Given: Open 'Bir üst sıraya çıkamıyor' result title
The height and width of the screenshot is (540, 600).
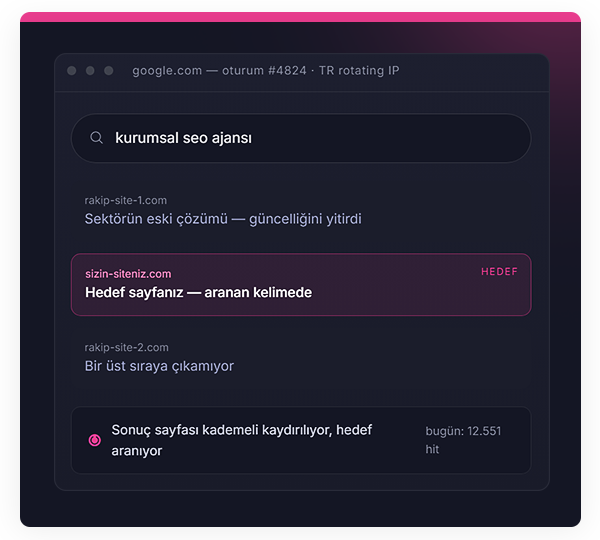Looking at the screenshot, I should point(159,366).
